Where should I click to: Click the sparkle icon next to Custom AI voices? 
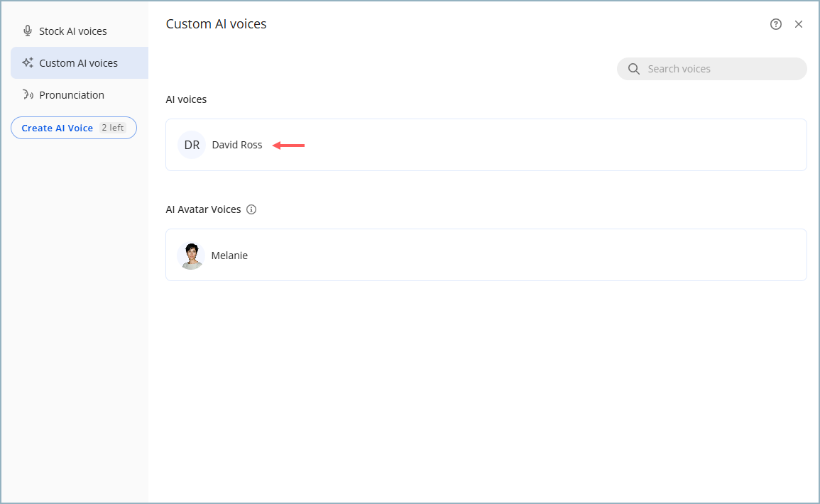coord(28,62)
